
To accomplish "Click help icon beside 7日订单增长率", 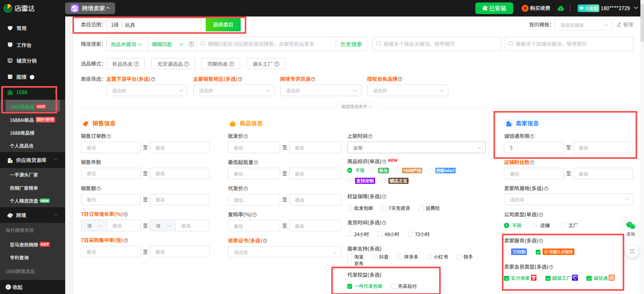I will [126, 214].
